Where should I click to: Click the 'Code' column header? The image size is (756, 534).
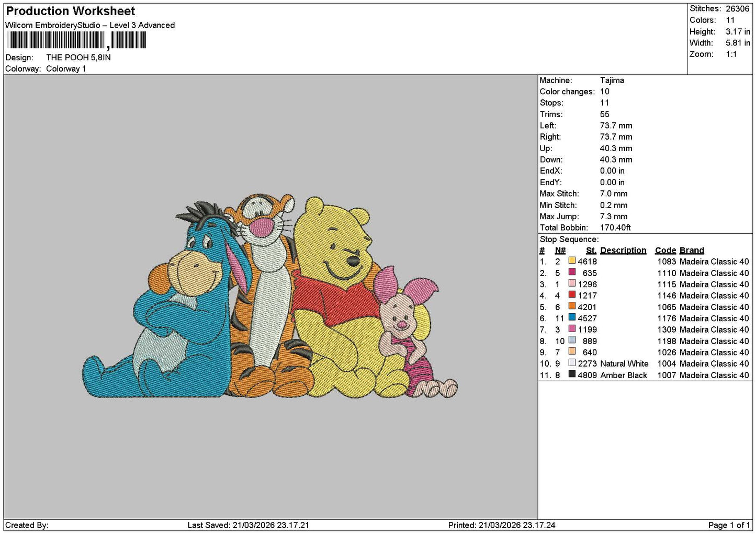click(665, 251)
